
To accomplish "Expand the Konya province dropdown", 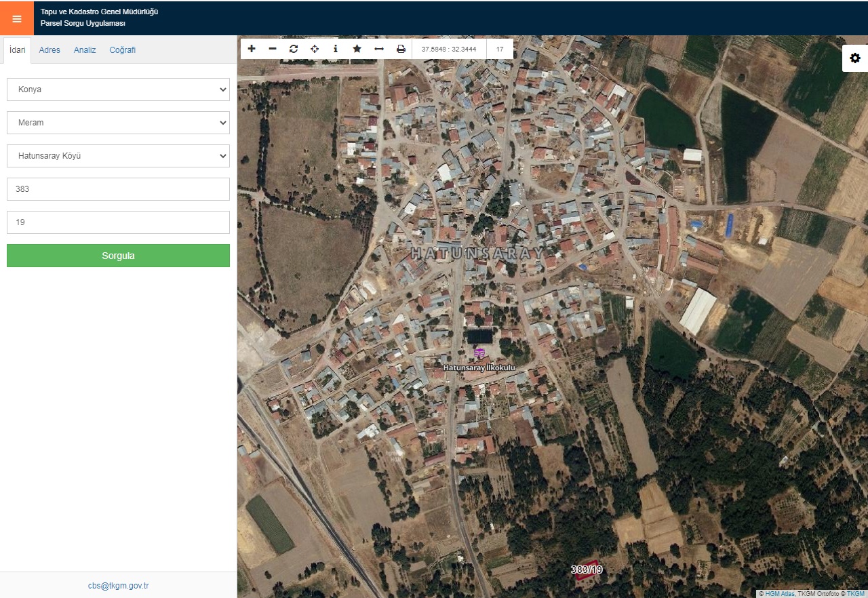I will pos(118,89).
